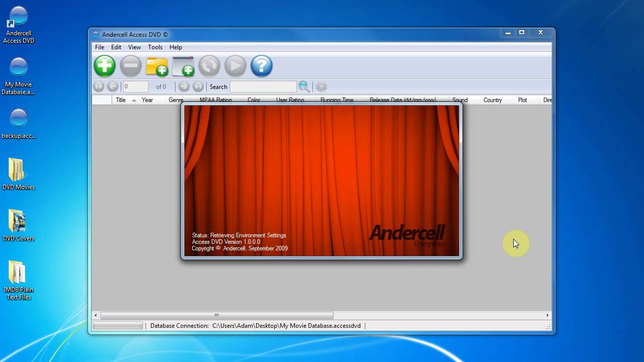This screenshot has width=644, height=362.
Task: Minimize the Andercell Access DVD window
Action: click(508, 33)
